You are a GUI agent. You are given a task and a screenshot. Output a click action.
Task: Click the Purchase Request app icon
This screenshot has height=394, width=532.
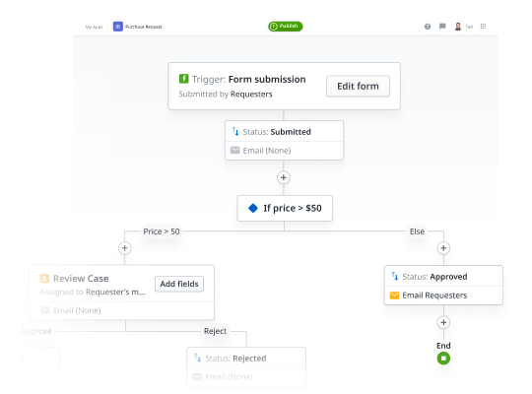(x=118, y=27)
